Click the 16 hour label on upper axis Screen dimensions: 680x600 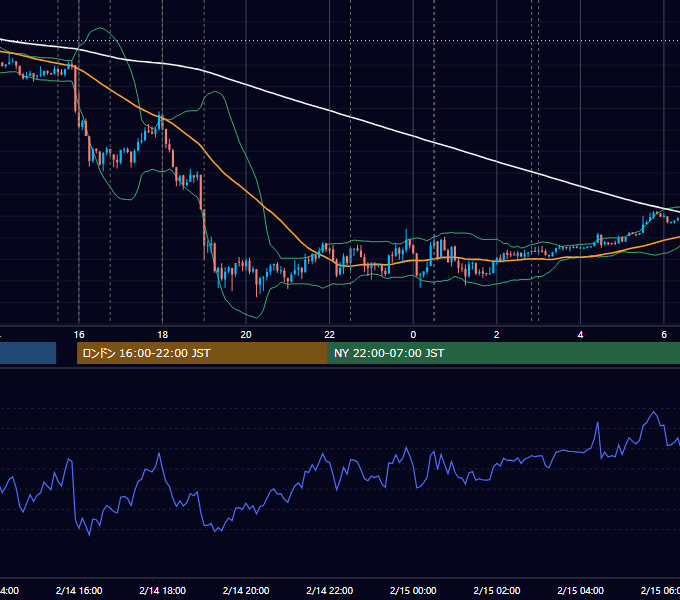point(79,335)
